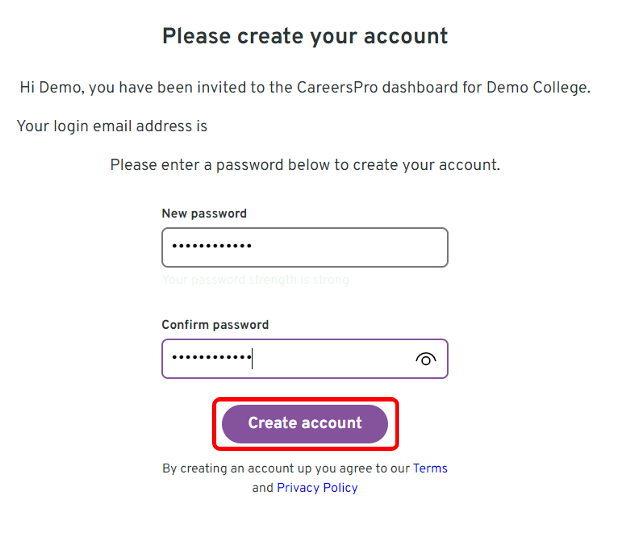Open the Privacy Policy link
Viewport: 619px width, 536px height.
point(317,488)
